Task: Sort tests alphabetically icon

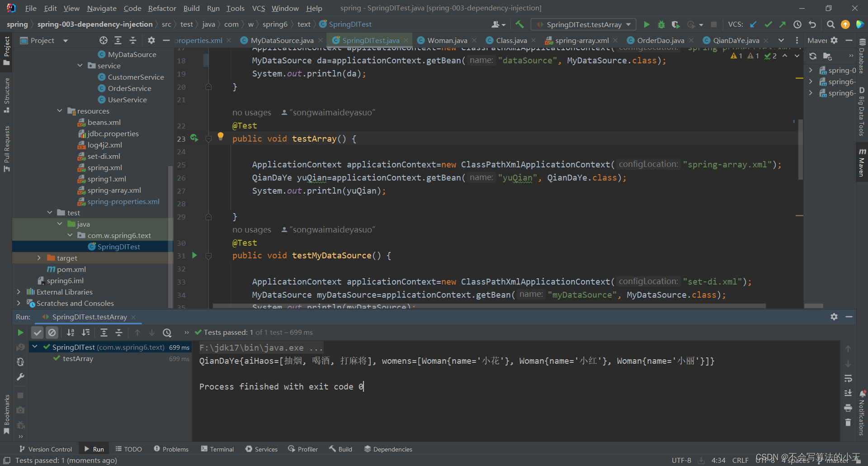Action: (x=71, y=333)
